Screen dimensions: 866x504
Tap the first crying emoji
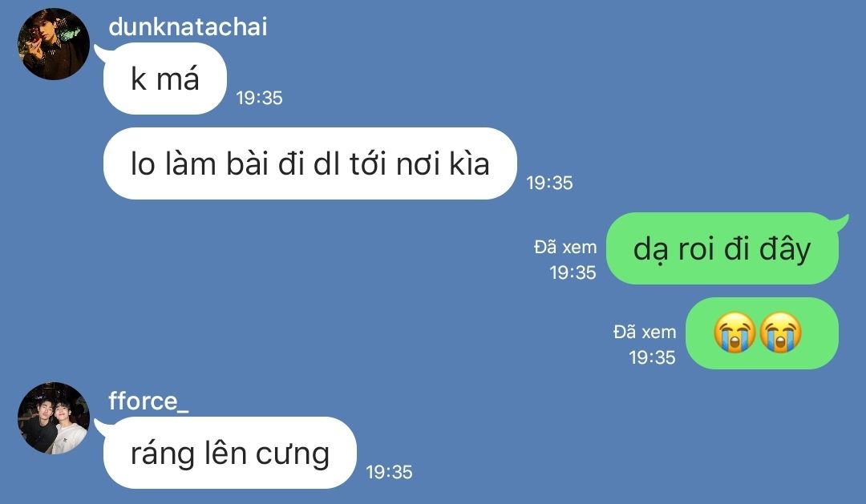click(734, 333)
